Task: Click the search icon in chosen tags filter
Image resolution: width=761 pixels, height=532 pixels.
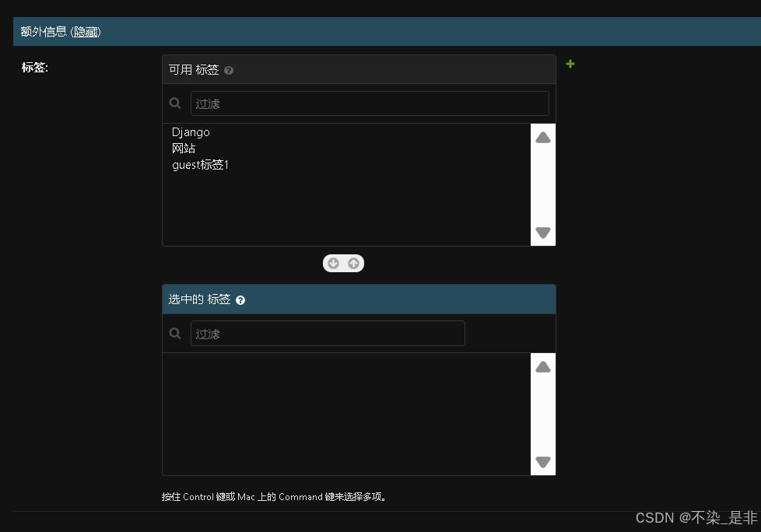Action: (x=175, y=333)
